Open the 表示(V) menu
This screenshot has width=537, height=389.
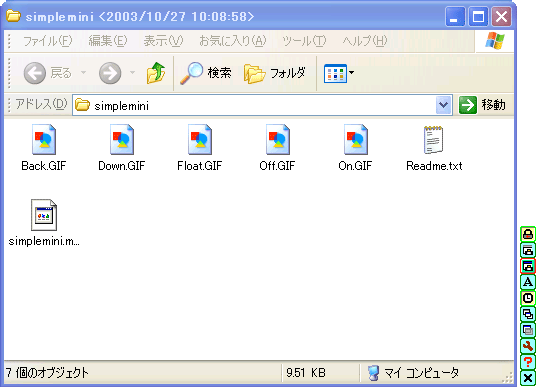(163, 41)
